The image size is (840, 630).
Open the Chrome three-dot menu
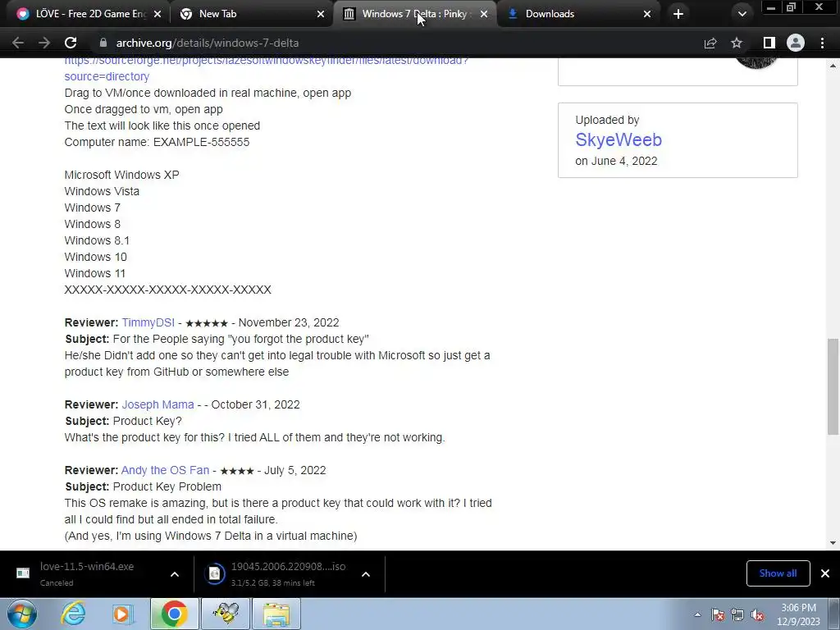coord(822,43)
